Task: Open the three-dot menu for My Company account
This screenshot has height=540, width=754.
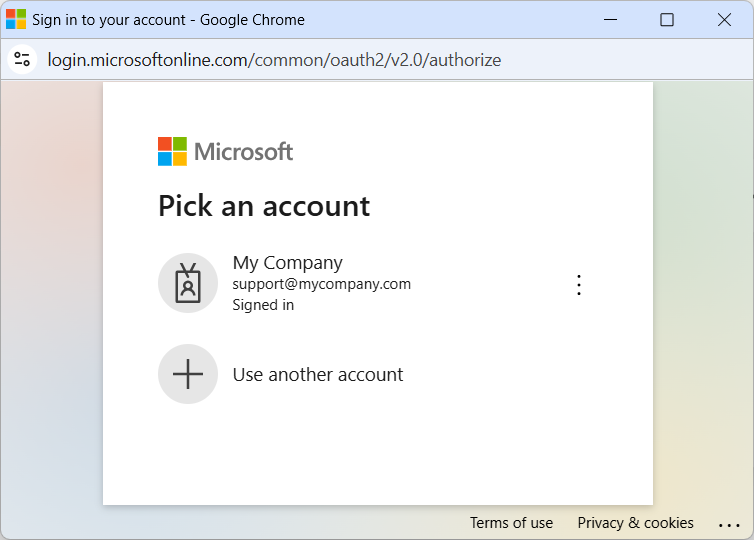Action: point(578,285)
